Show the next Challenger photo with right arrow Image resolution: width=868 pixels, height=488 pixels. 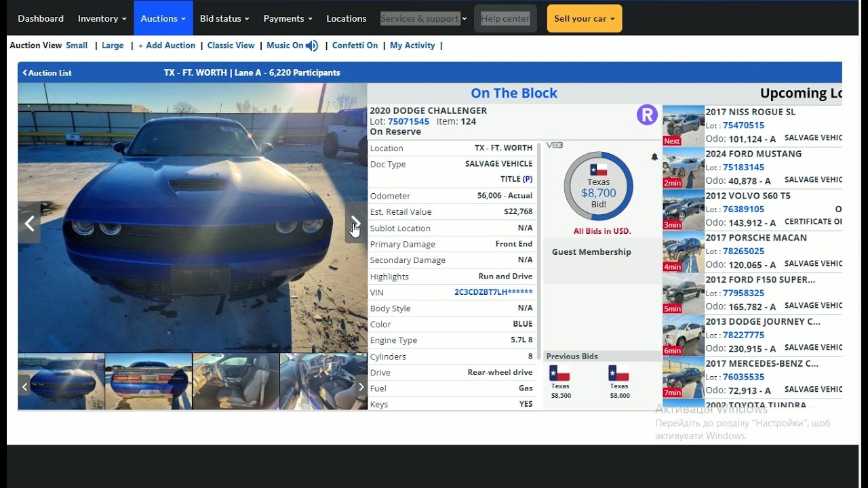tap(355, 223)
